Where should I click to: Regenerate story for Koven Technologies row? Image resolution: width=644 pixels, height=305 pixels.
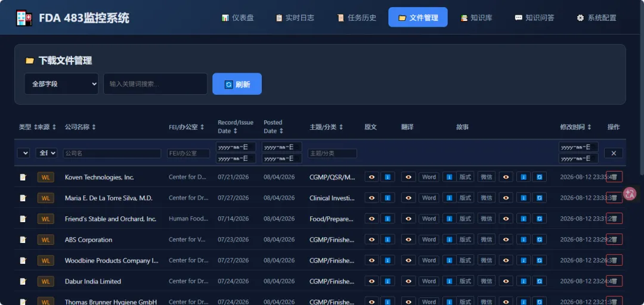539,177
